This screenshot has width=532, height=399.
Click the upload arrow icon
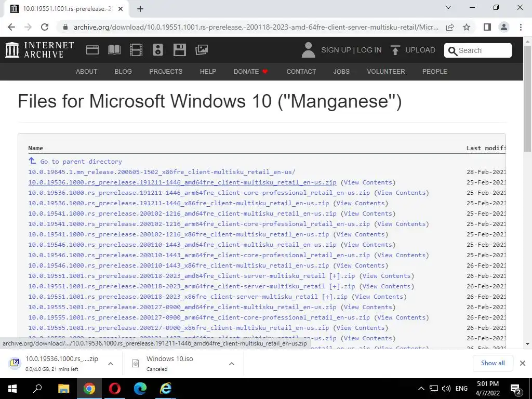pos(395,50)
